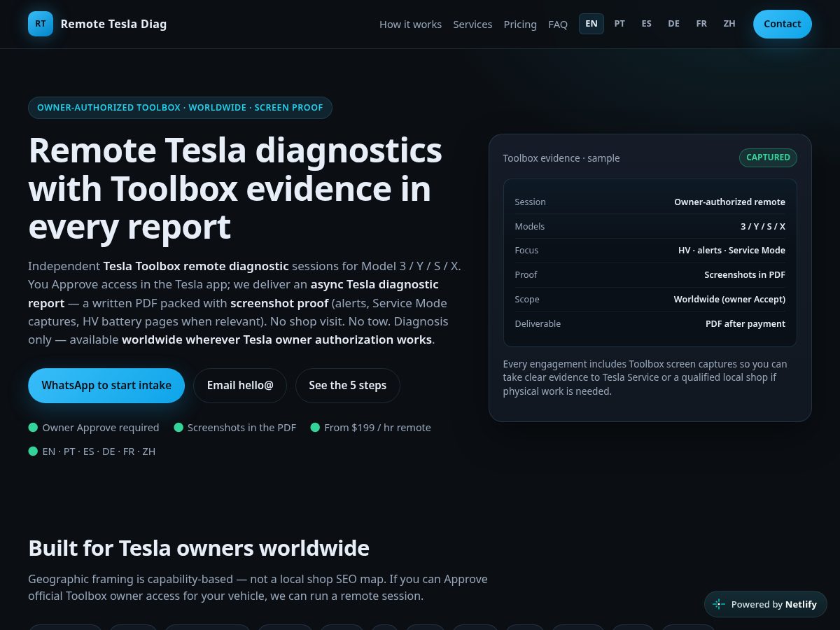The width and height of the screenshot is (840, 630).
Task: Click the 'Screenshots in the PDF' text
Action: [241, 428]
